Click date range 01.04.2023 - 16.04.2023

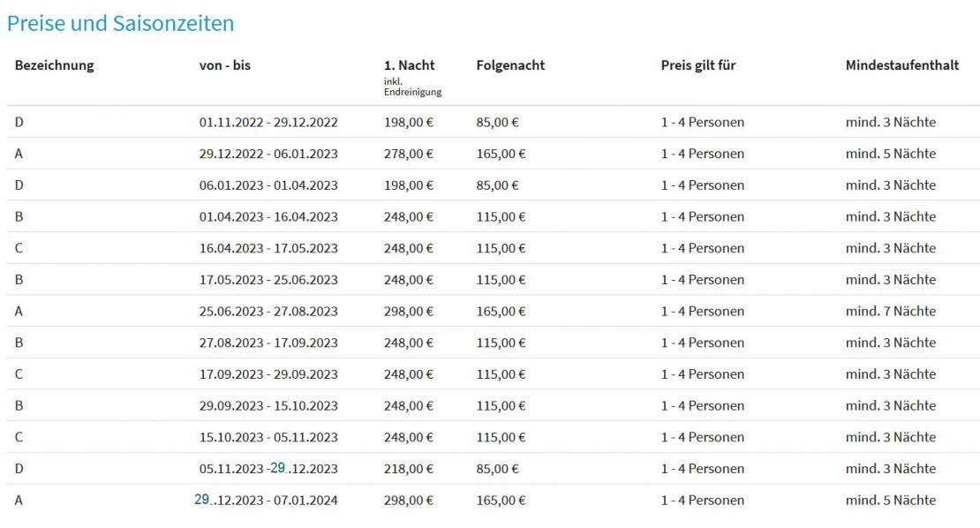268,217
